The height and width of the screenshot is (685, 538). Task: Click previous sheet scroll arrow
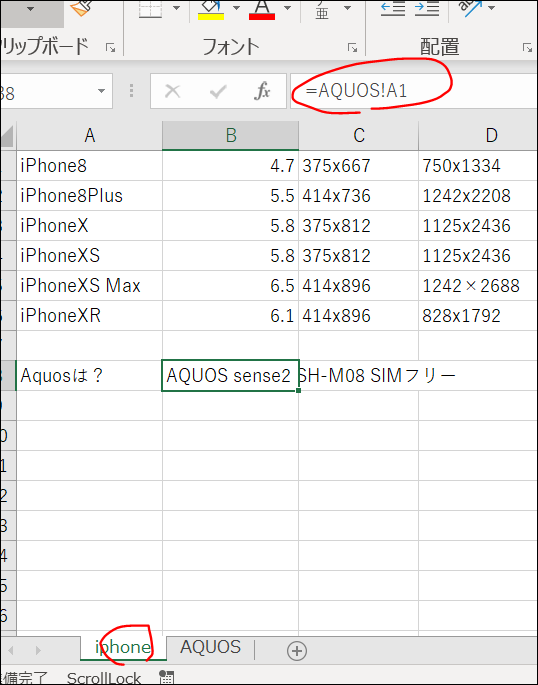pos(11,650)
